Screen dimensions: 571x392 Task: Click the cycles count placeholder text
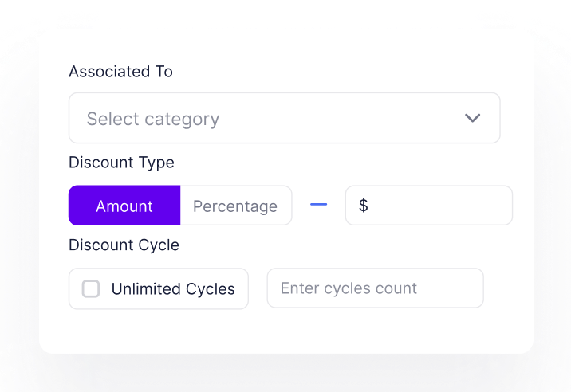(x=349, y=288)
